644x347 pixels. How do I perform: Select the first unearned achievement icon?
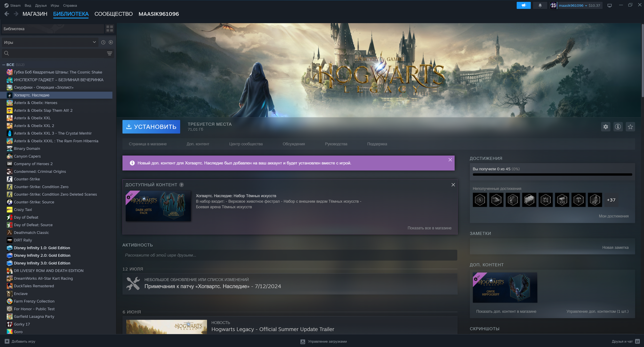click(480, 200)
